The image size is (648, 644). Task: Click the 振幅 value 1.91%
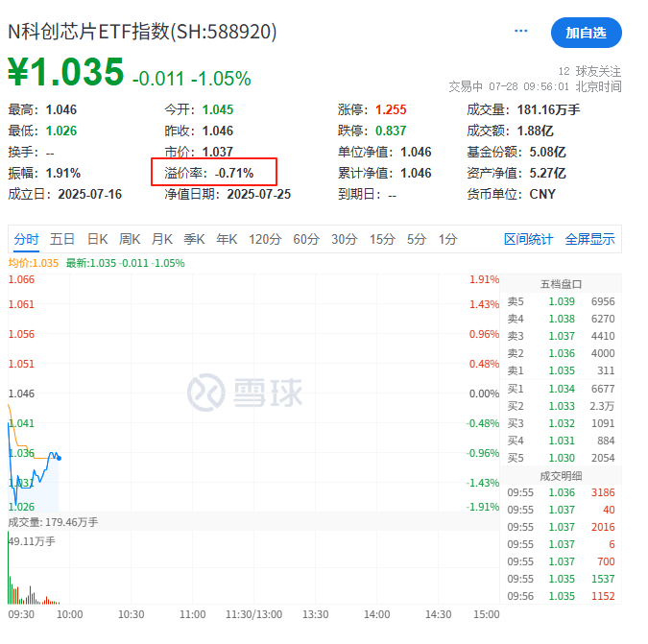tap(62, 173)
